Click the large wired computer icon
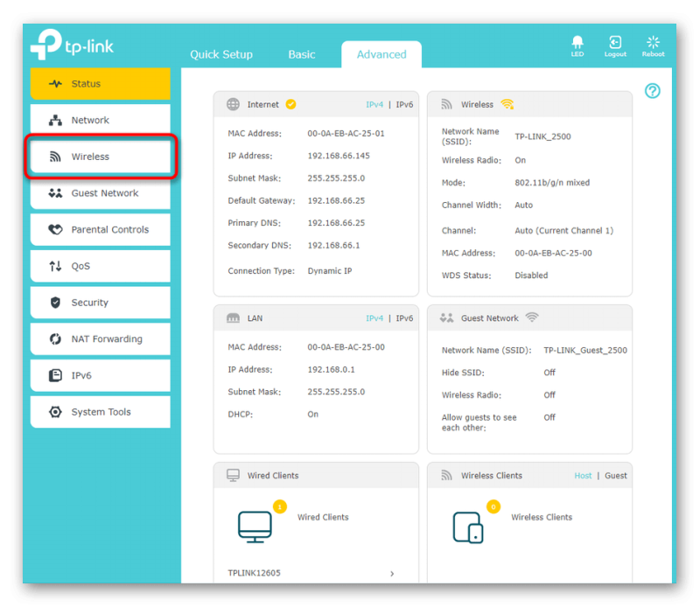 255,527
